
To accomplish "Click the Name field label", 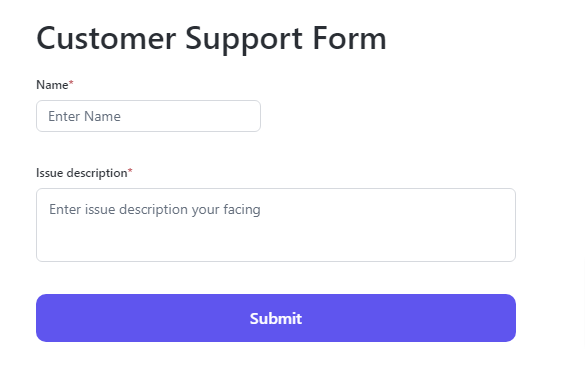I will (x=52, y=85).
